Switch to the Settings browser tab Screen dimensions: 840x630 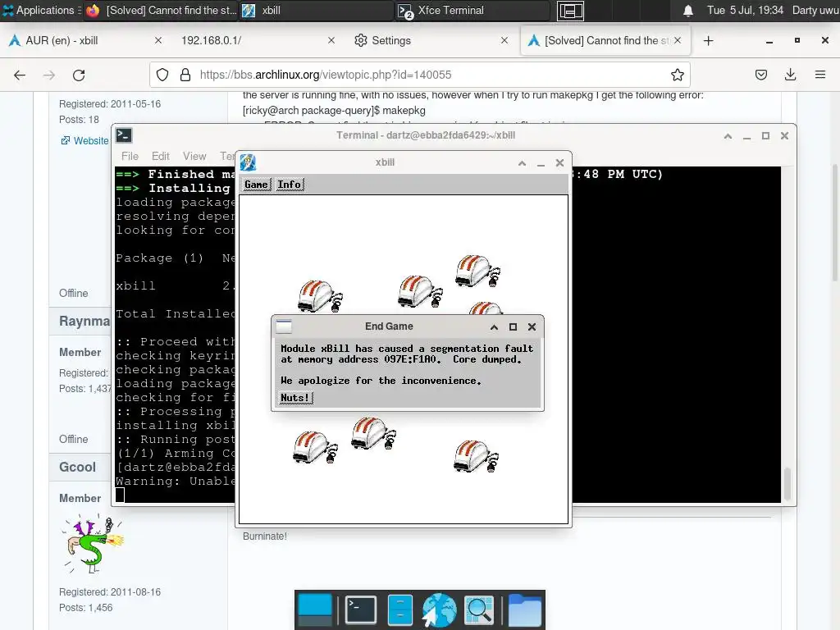click(x=428, y=41)
